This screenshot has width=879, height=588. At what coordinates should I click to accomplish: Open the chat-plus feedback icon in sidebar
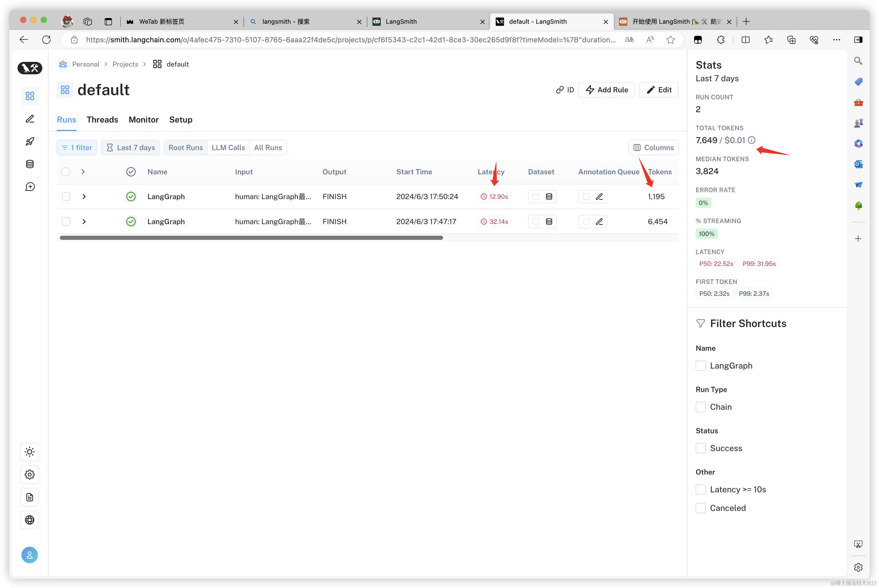[30, 187]
